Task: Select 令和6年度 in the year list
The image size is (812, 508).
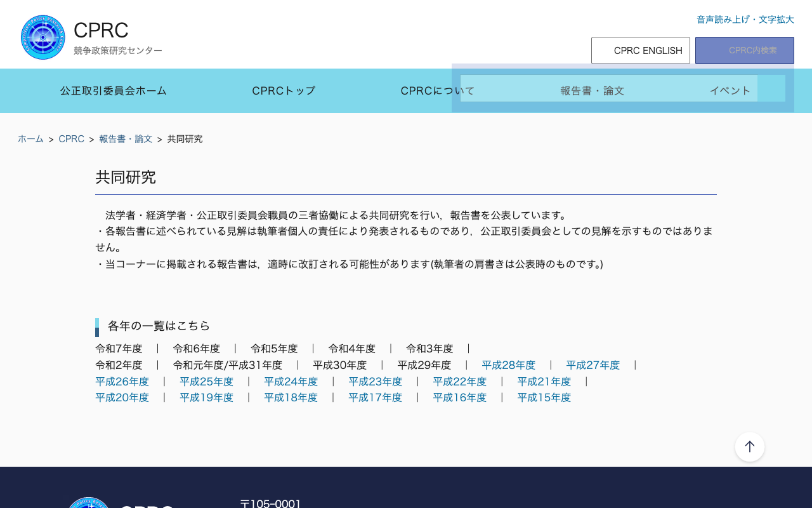Action: (197, 349)
